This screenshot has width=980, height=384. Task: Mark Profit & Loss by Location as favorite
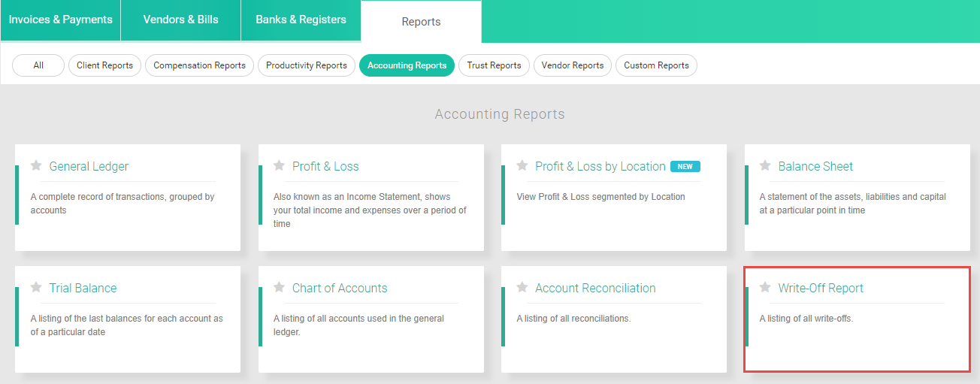coord(522,165)
